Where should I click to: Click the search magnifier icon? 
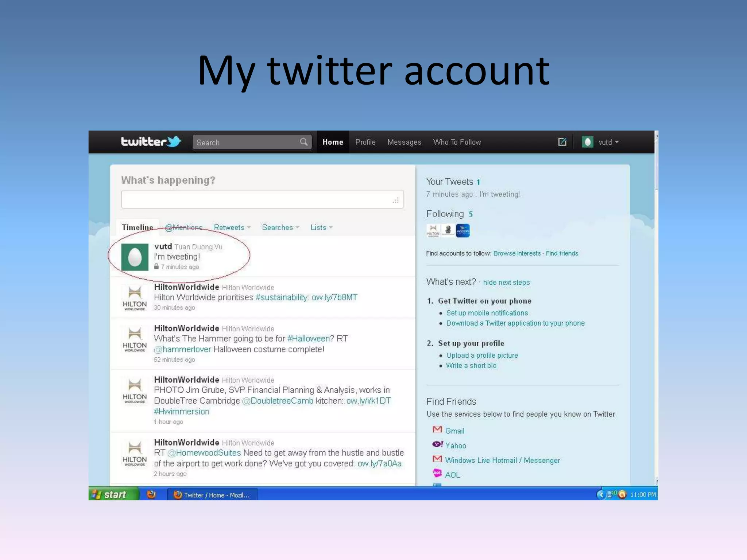pos(303,142)
